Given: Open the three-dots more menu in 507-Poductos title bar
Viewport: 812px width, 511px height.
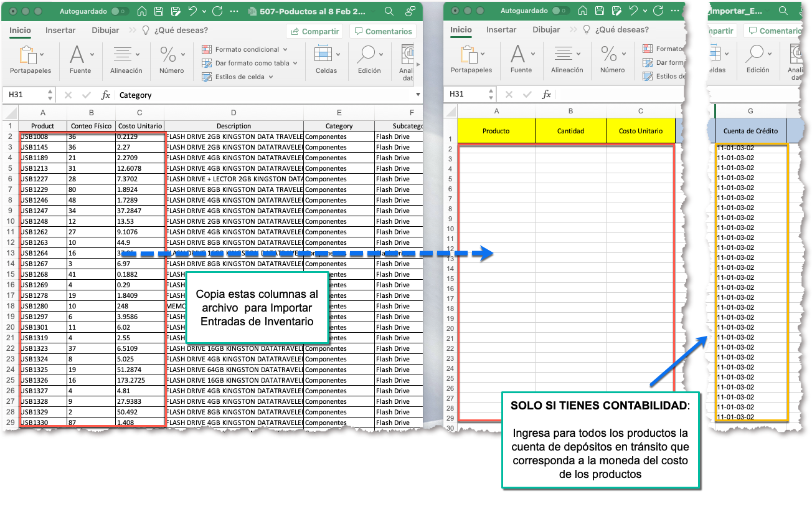Looking at the screenshot, I should (235, 11).
